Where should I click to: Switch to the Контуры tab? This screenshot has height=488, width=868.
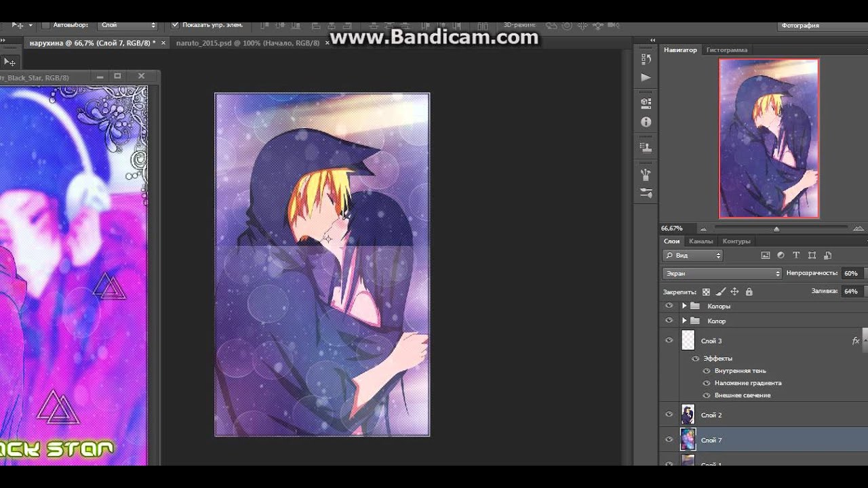point(736,241)
